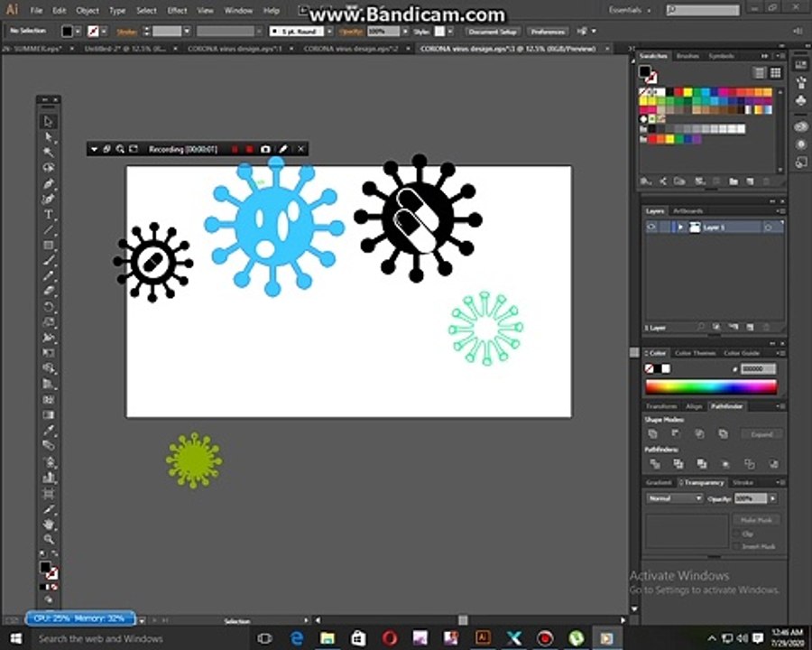Click the Trim pathfinder icon
812x650 pixels.
point(678,463)
